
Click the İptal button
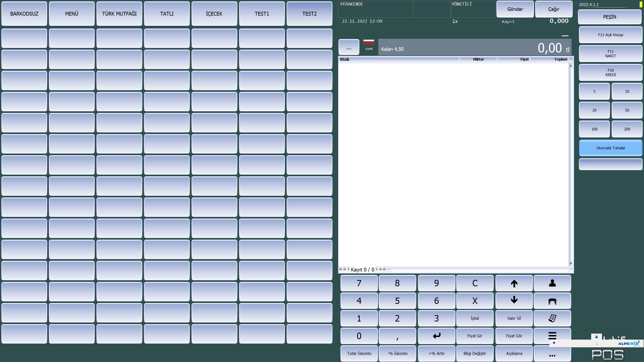click(475, 318)
